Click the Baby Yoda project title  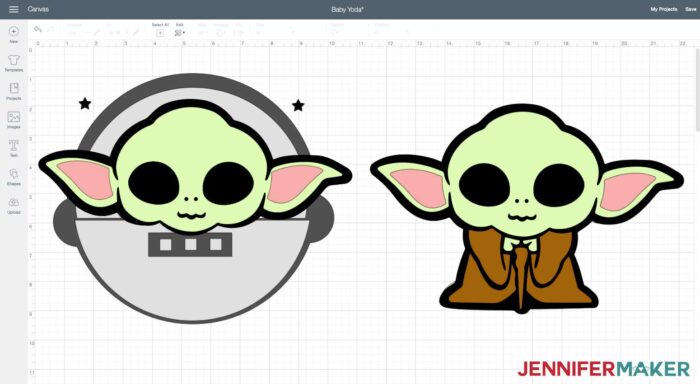347,9
